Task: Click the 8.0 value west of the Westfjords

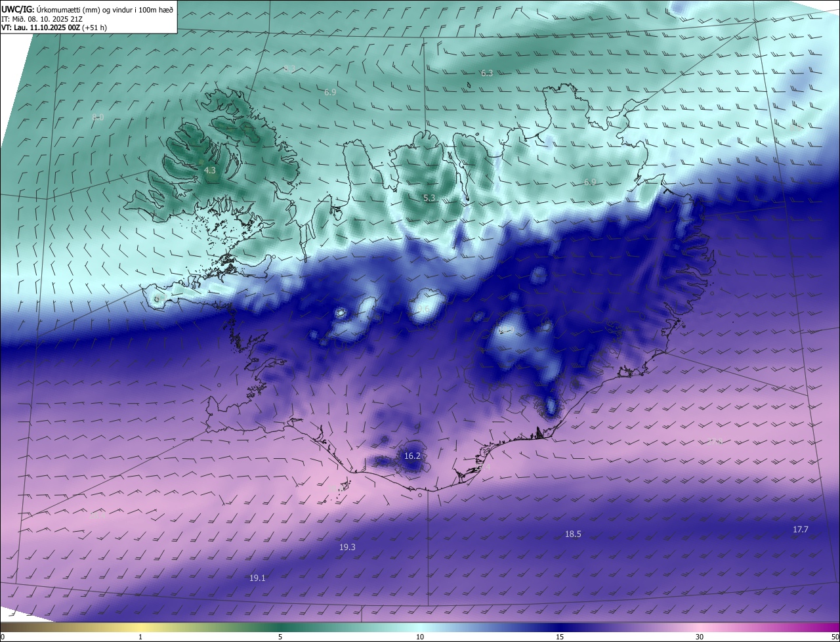Action: pos(98,117)
